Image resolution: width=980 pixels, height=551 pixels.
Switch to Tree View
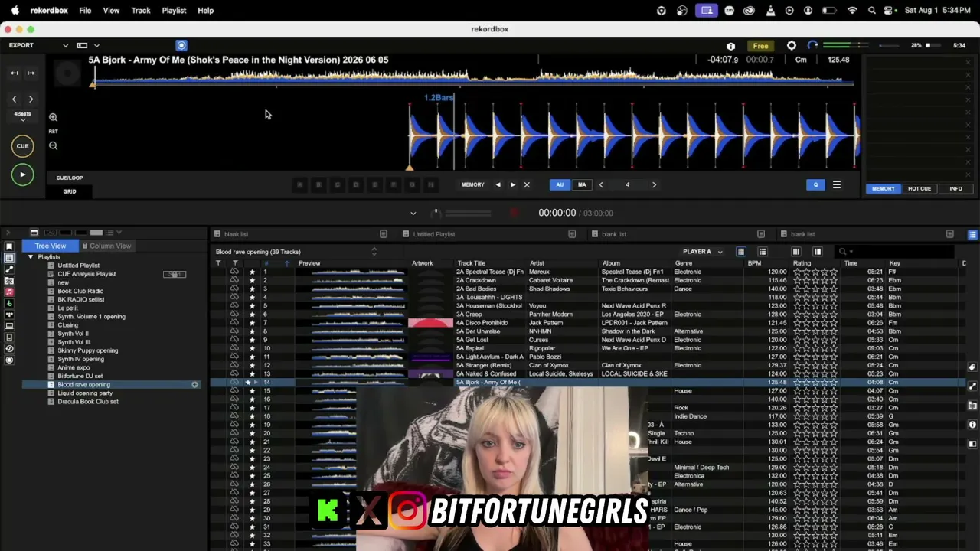[x=51, y=246]
